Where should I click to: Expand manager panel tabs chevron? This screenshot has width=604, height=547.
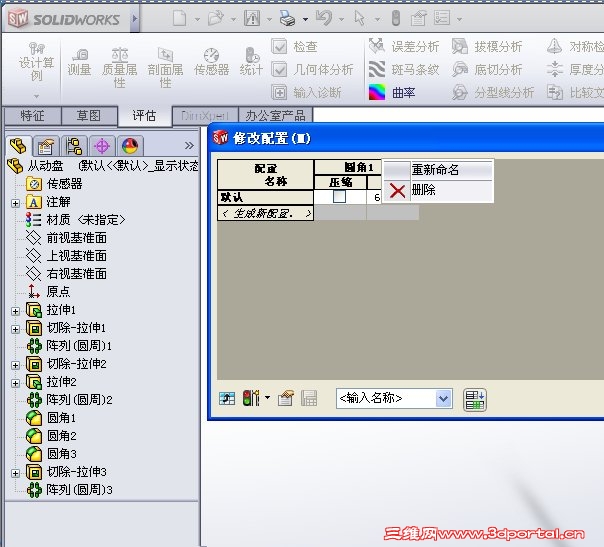pyautogui.click(x=189, y=146)
